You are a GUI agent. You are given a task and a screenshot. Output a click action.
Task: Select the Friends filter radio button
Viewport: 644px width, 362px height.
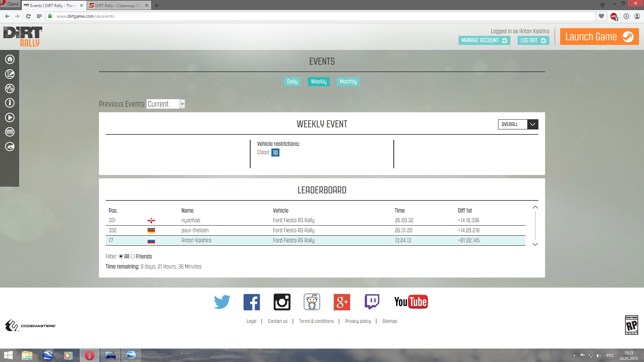133,256
